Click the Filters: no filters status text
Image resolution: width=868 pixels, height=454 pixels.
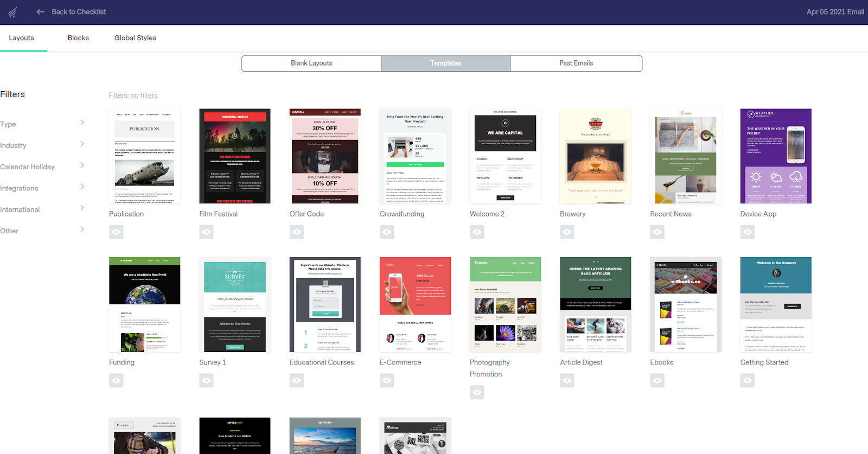click(133, 95)
